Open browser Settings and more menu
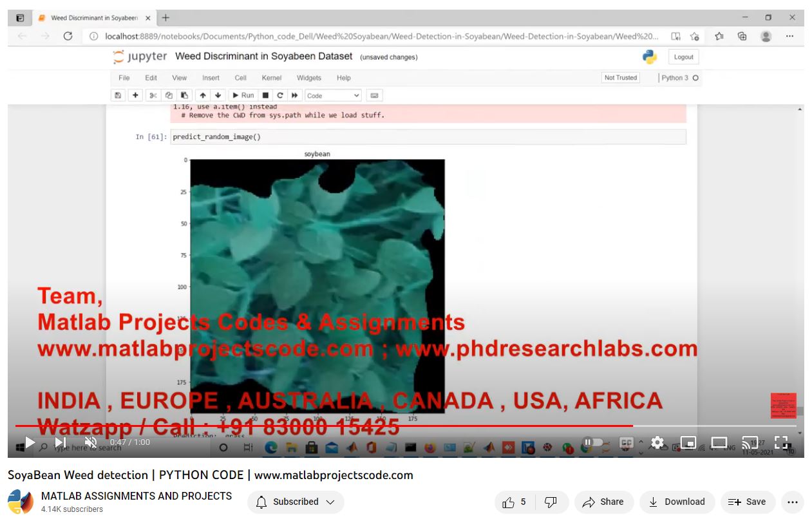This screenshot has width=812, height=519. point(789,36)
